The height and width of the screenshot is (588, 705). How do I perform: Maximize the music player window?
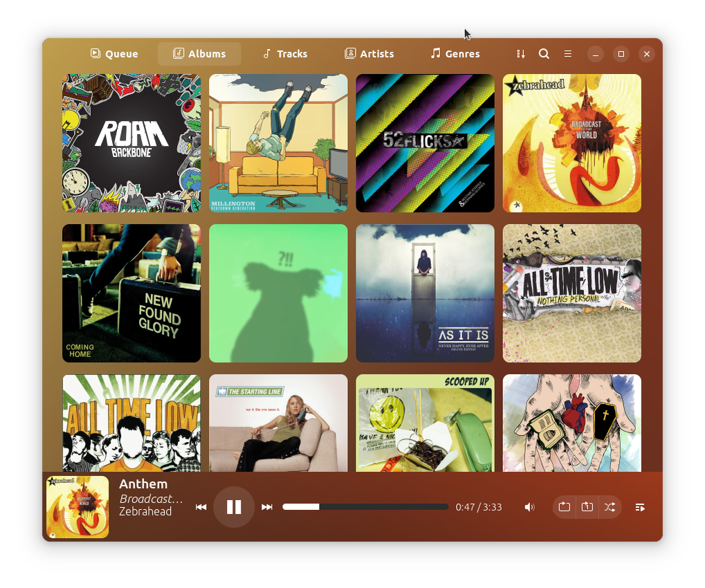point(621,54)
